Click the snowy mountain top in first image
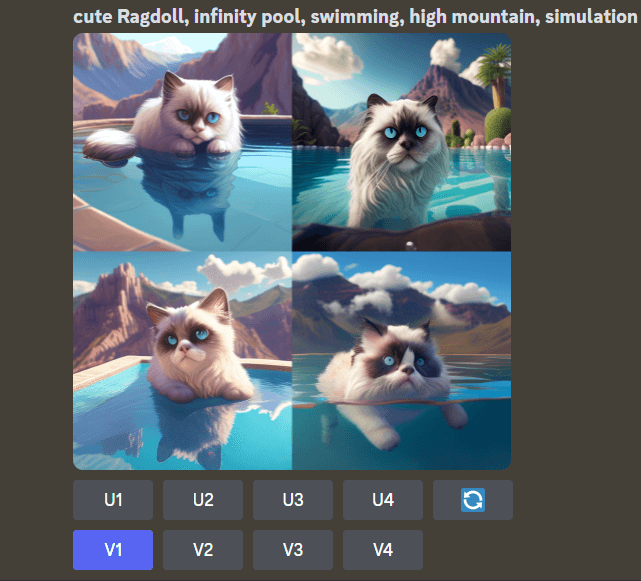The height and width of the screenshot is (581, 641). [170, 44]
